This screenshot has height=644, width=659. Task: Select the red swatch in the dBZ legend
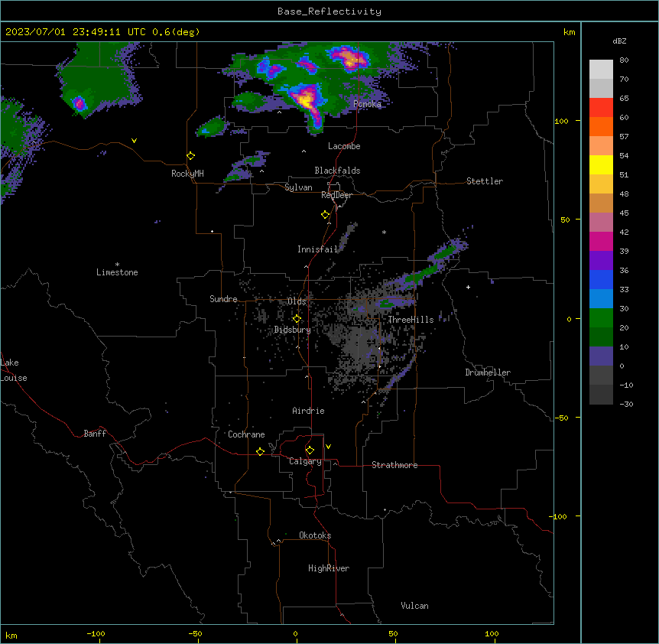(601, 108)
